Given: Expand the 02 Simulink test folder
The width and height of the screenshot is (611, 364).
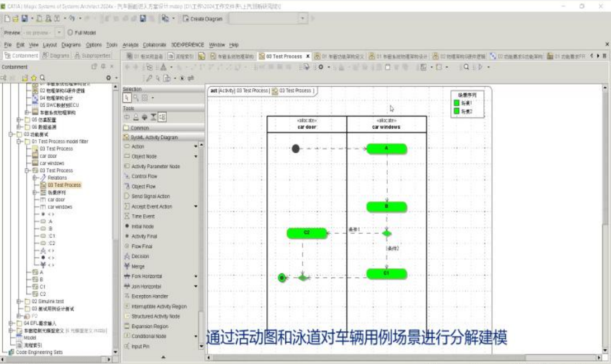Looking at the screenshot, I should pos(20,301).
